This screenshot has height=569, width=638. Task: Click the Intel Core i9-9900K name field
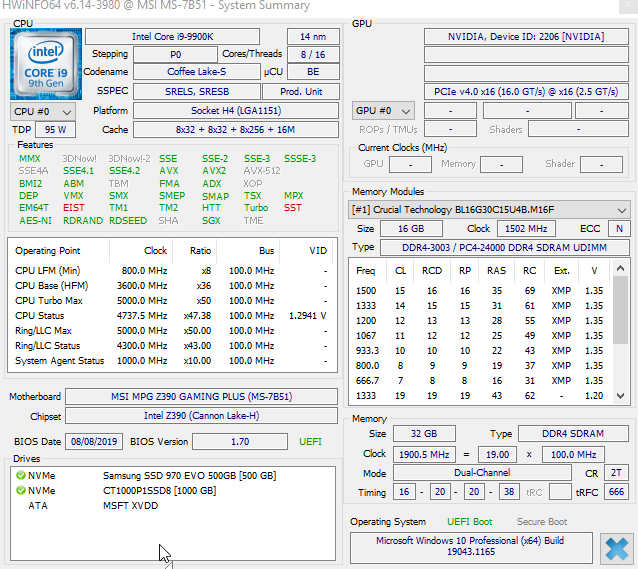click(x=172, y=37)
